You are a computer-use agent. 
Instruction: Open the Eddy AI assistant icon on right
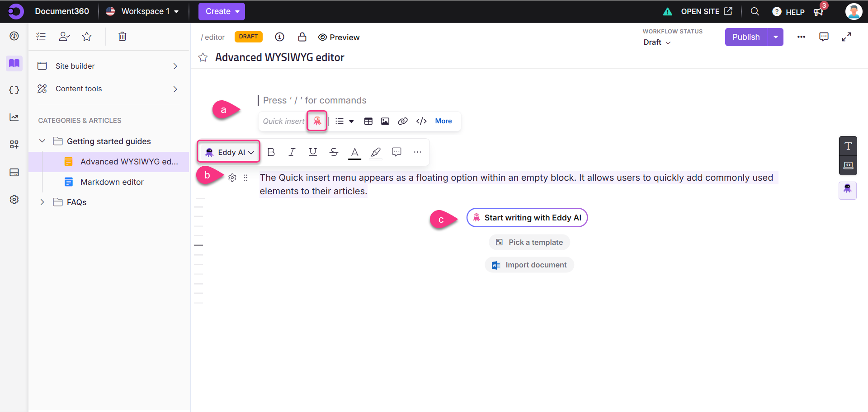[x=848, y=190]
